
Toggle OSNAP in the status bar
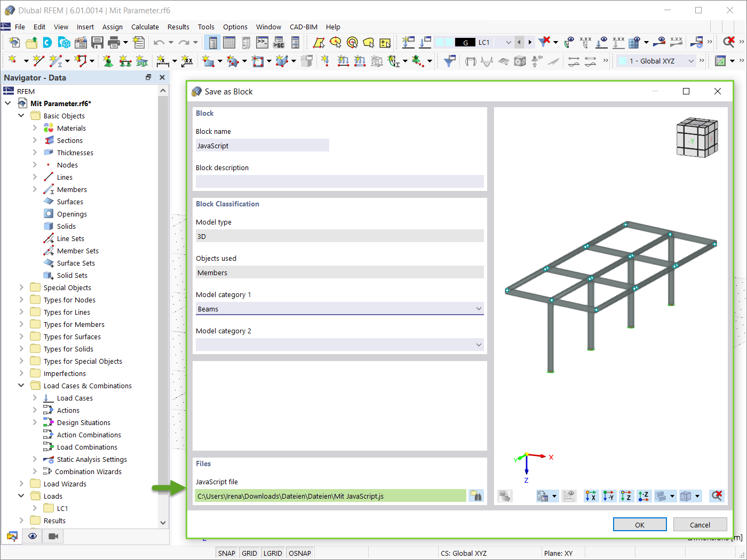pos(300,553)
